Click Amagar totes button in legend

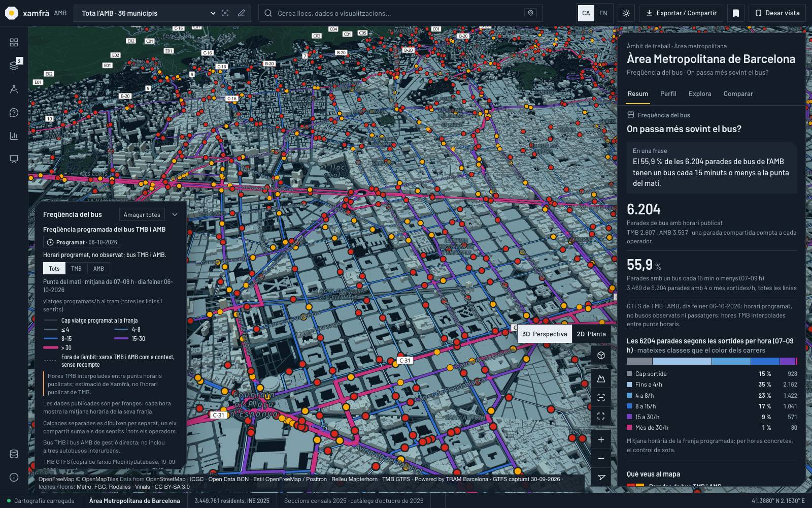[142, 214]
